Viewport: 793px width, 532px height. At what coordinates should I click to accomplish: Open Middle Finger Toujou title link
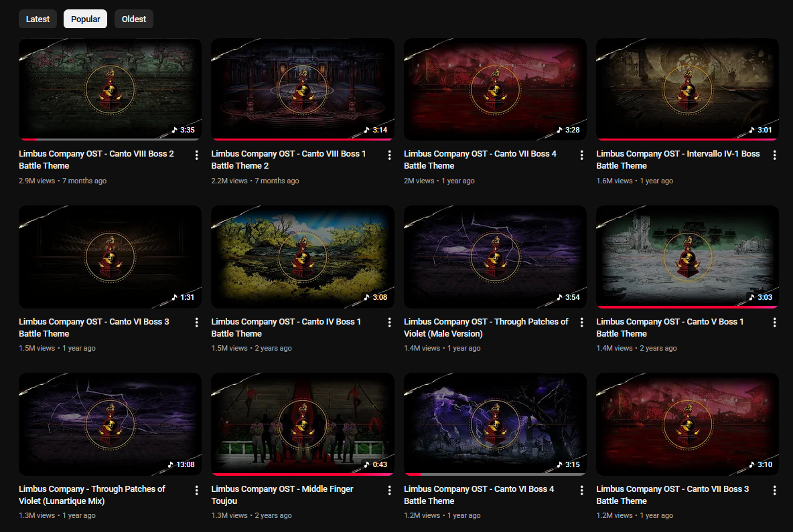pyautogui.click(x=282, y=495)
